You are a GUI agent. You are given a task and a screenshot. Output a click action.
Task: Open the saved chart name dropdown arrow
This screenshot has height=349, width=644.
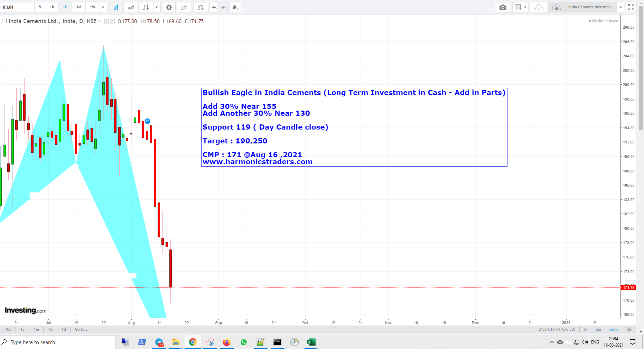pyautogui.click(x=621, y=7)
